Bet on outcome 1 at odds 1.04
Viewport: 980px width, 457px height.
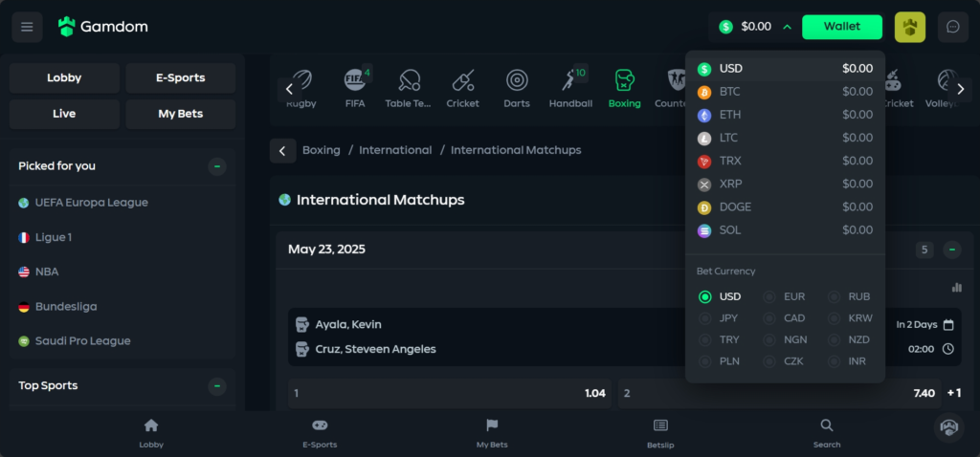450,393
